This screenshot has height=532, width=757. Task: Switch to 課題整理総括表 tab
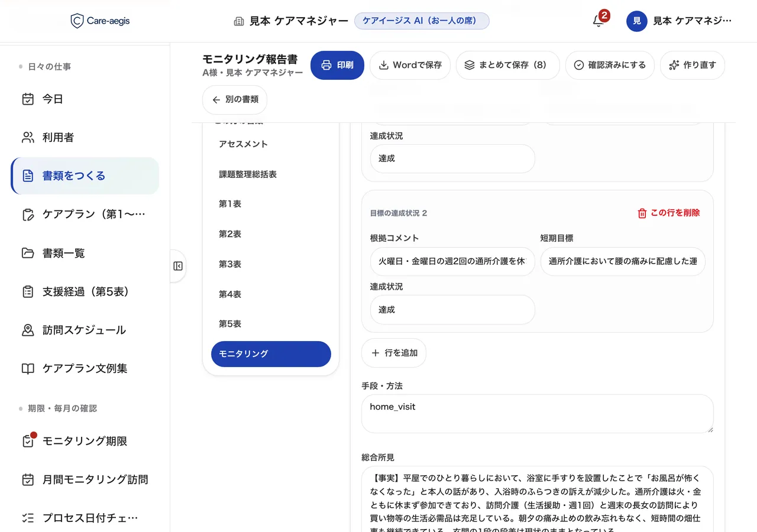271,174
